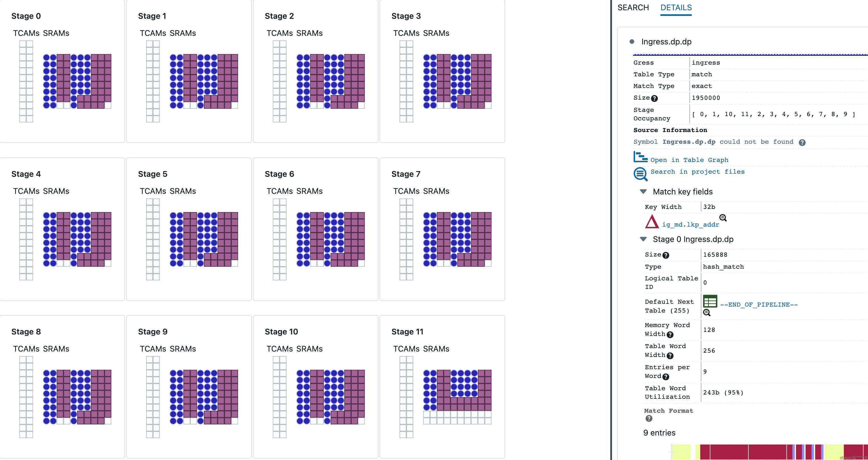The image size is (868, 460).
Task: Click the Stage 1 heading
Action: 152,16
